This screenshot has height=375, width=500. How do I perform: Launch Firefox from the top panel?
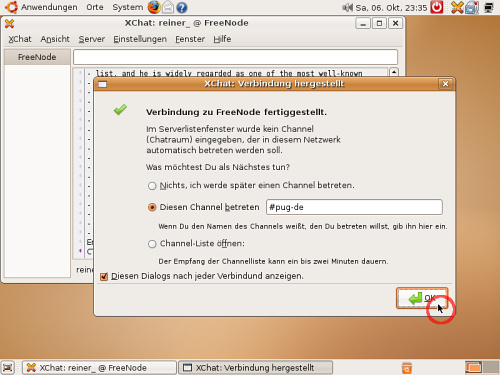tap(154, 7)
